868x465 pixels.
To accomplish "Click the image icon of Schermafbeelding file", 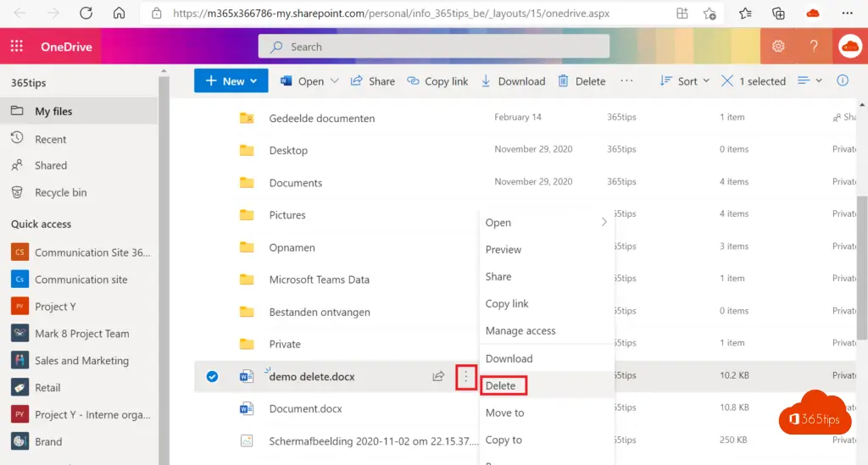I will coord(247,440).
